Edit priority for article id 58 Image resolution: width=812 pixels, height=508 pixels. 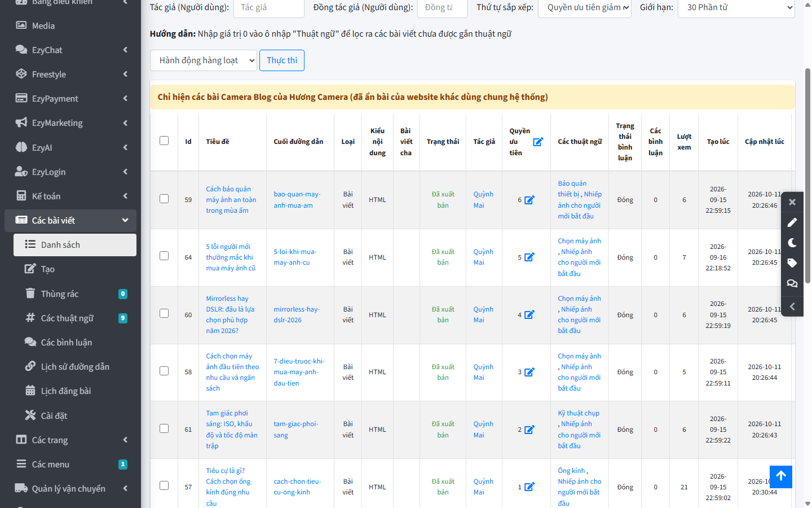[x=529, y=372]
